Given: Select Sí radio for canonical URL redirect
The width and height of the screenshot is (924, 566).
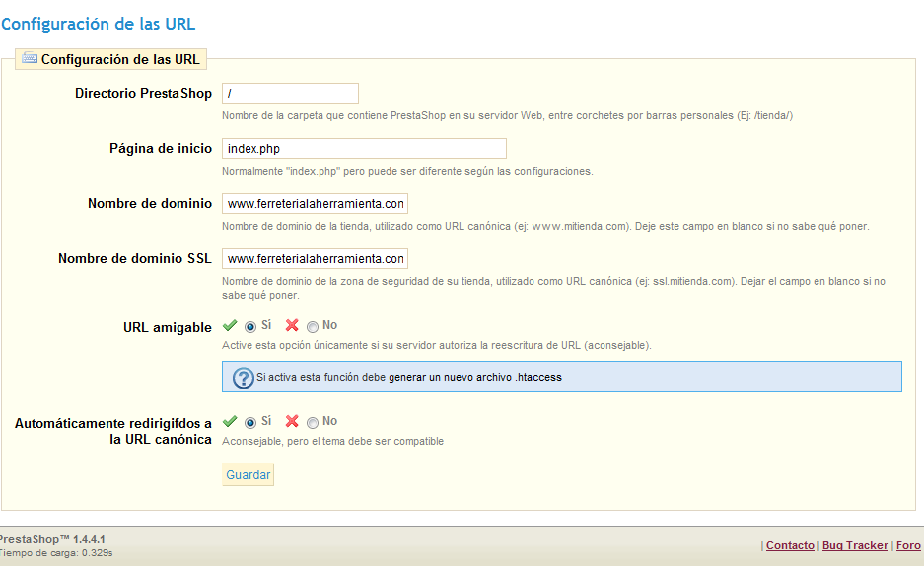Looking at the screenshot, I should [250, 422].
